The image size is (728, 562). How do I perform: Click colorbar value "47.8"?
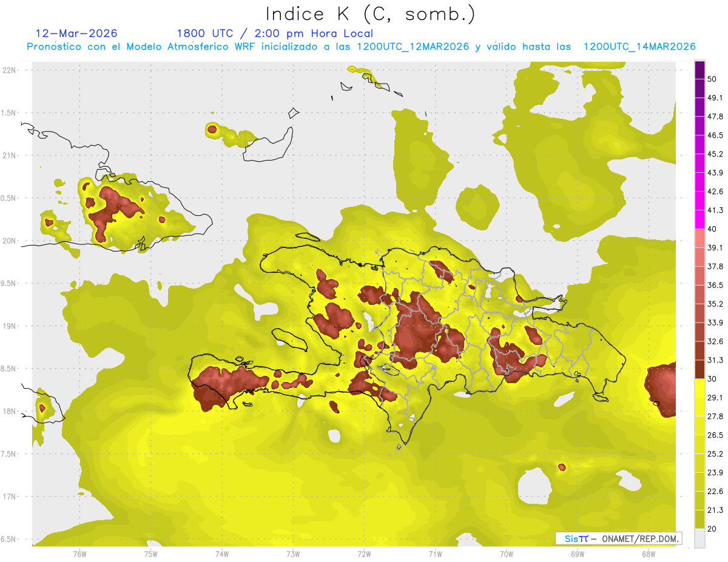point(716,116)
